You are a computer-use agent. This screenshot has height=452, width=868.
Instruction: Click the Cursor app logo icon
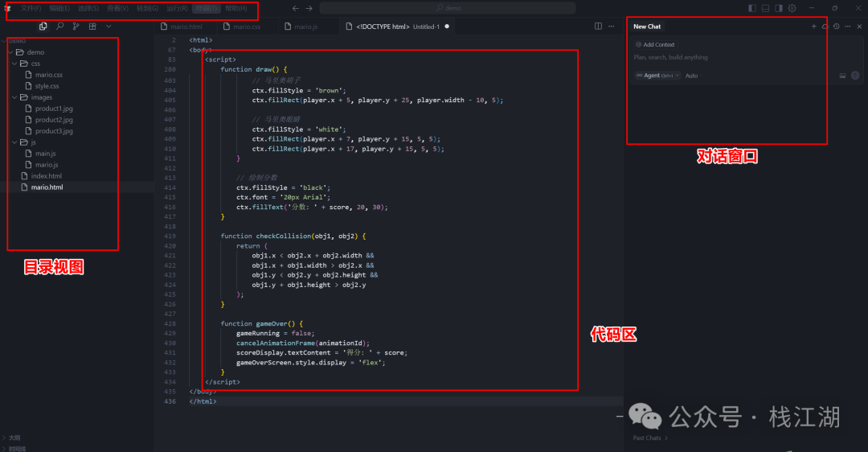[x=8, y=8]
